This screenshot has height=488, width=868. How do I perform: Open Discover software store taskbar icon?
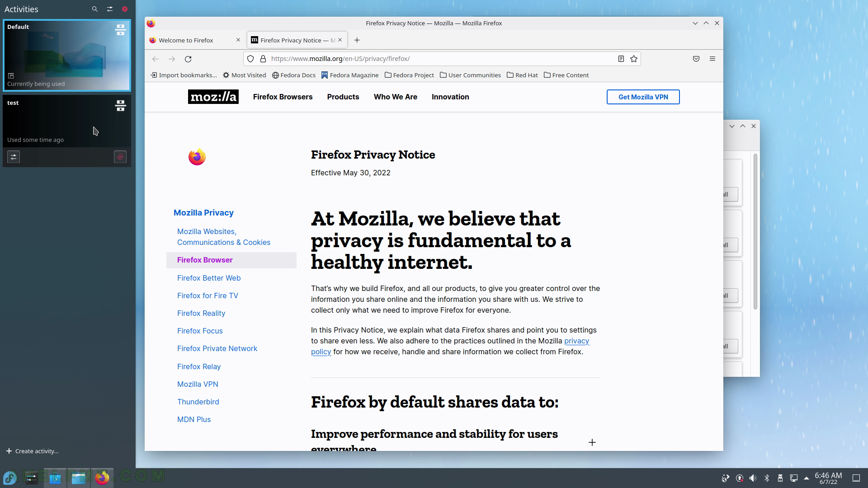[55, 478]
